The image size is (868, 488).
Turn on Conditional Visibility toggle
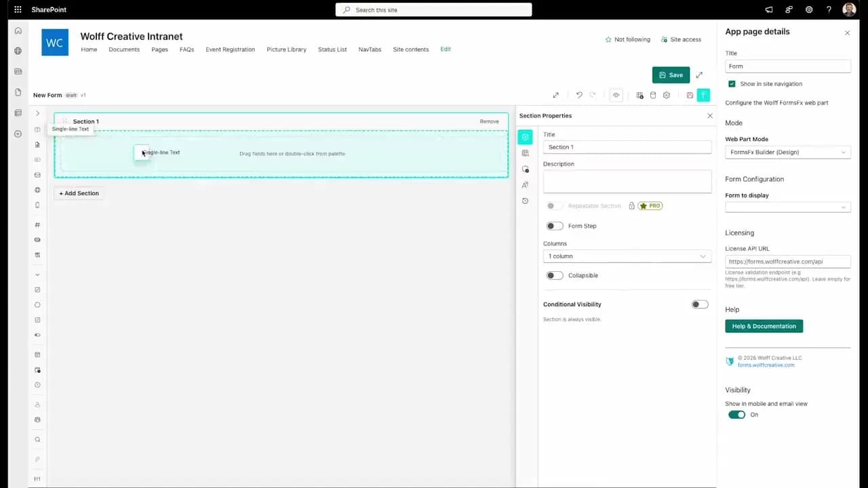pyautogui.click(x=700, y=304)
